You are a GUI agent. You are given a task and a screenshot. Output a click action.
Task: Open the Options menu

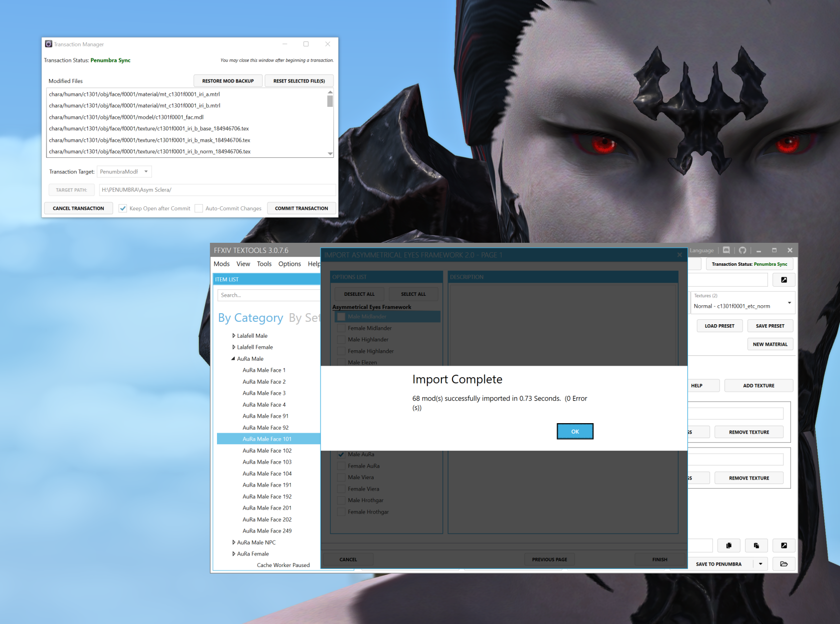(289, 264)
